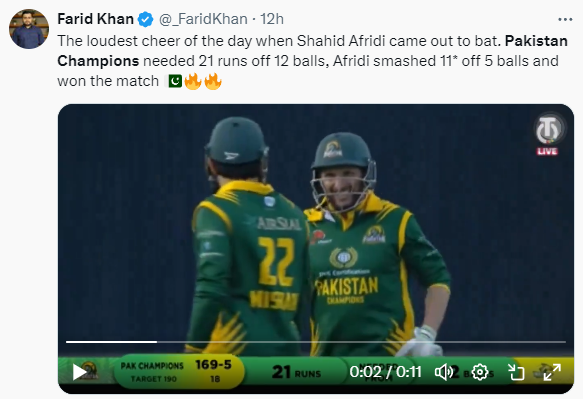Open the three-dot more options menu

[x=565, y=19]
